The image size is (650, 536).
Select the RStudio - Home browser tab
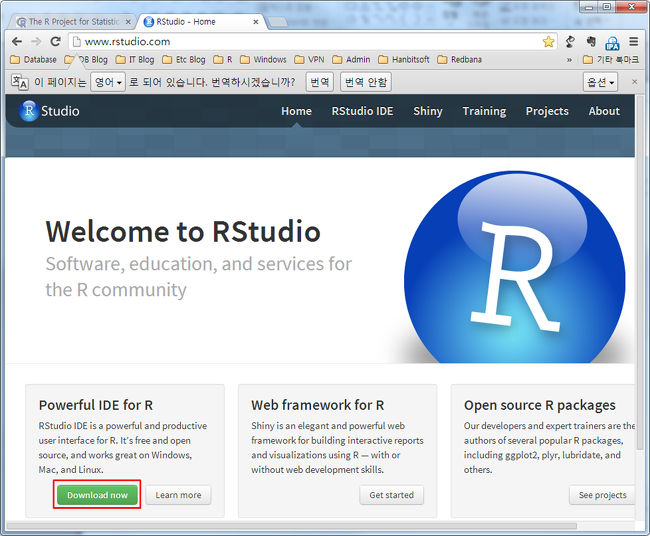201,22
